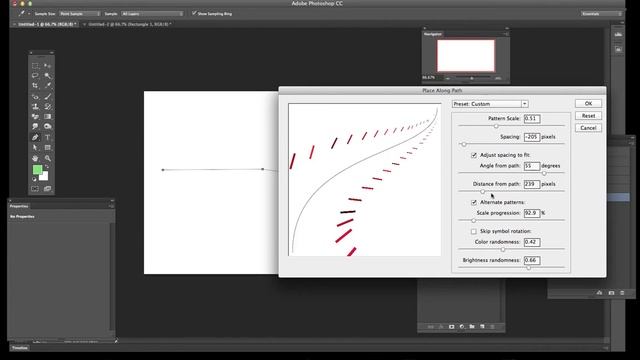Open the Properties panel options menu

click(111, 206)
